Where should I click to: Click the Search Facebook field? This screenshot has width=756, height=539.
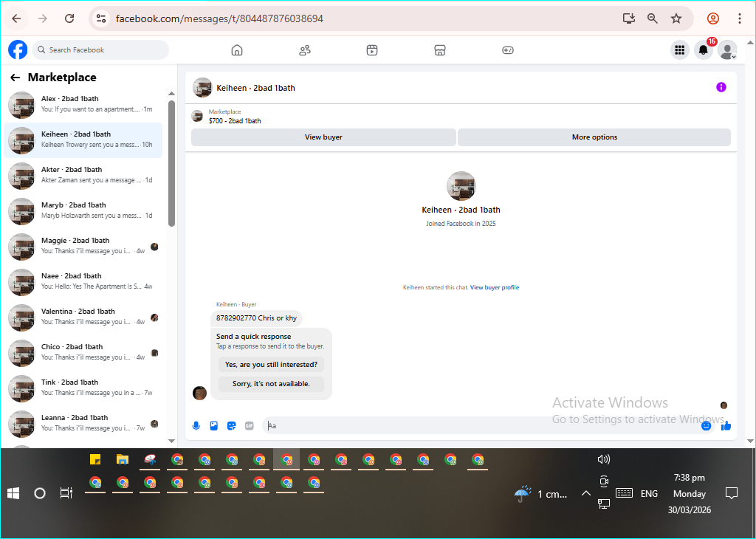pos(100,49)
